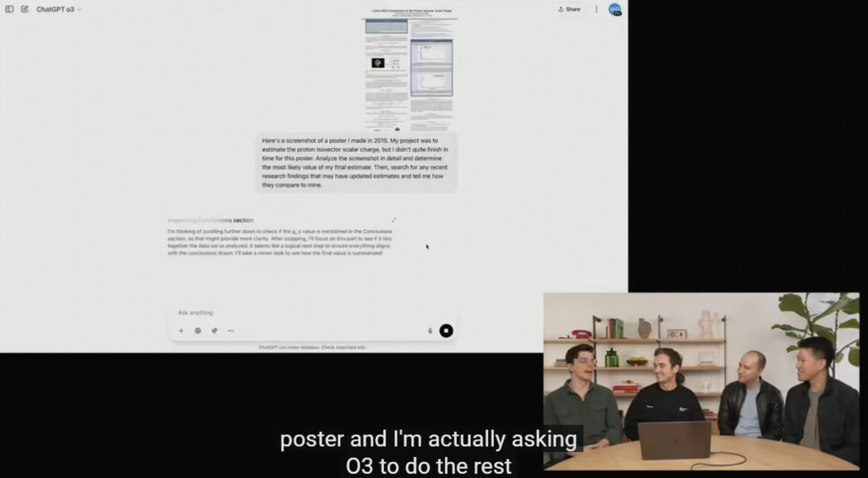Enable web search with the globe icon
The width and height of the screenshot is (868, 478).
[198, 331]
